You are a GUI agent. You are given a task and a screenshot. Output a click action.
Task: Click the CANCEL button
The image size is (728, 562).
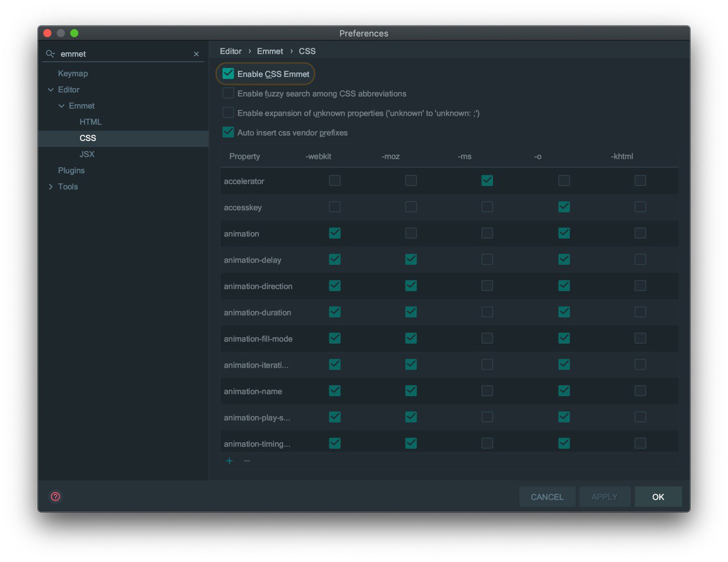547,497
